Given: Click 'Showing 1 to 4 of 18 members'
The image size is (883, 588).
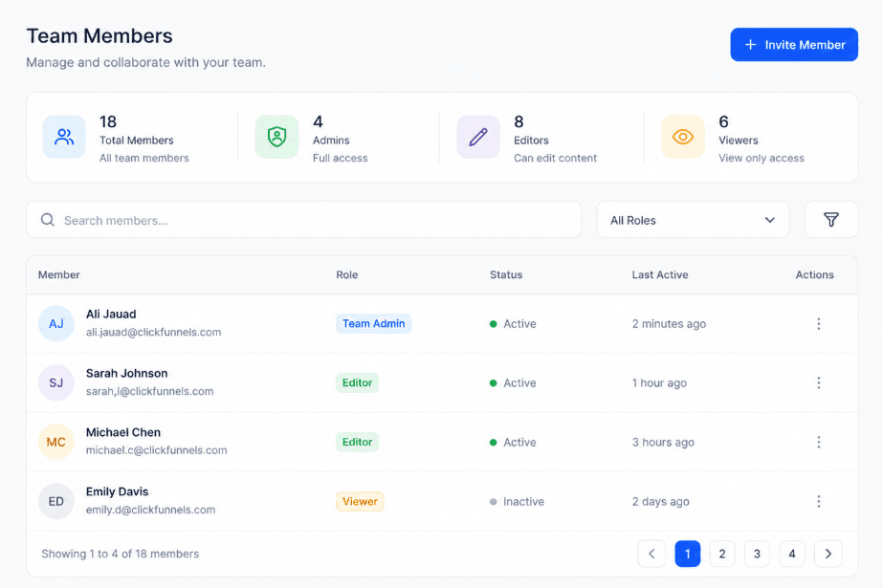Looking at the screenshot, I should click(x=120, y=554).
